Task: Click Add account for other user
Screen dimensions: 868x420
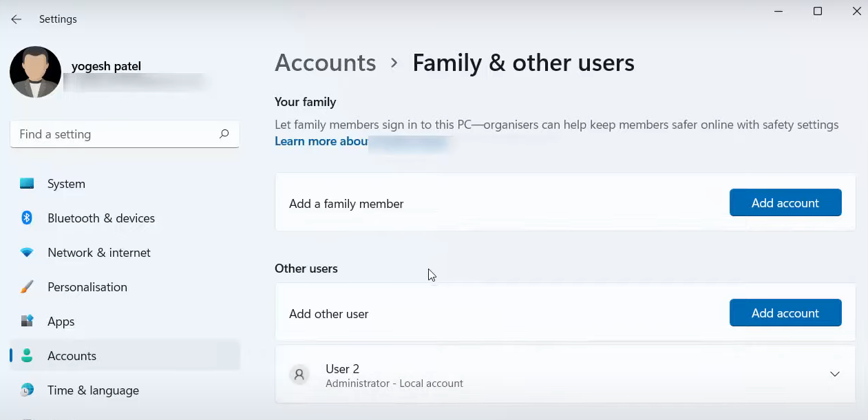Action: [785, 313]
